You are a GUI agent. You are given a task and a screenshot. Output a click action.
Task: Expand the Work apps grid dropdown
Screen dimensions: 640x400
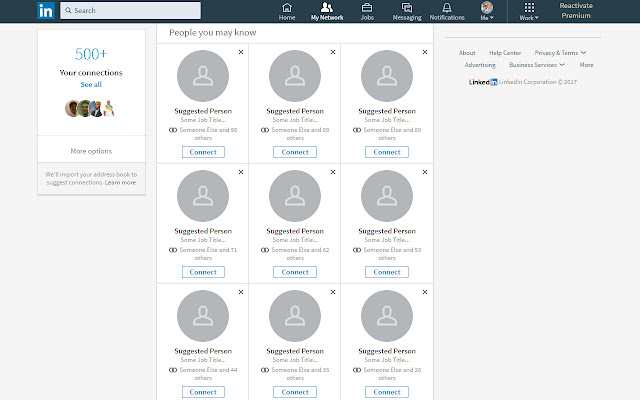(x=529, y=11)
